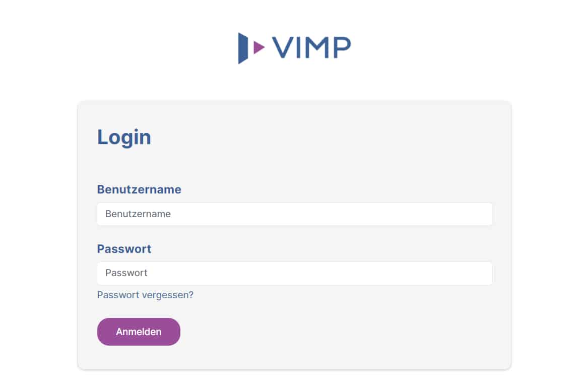Click inside the username placeholder text
The width and height of the screenshot is (588, 392).
pyautogui.click(x=138, y=214)
